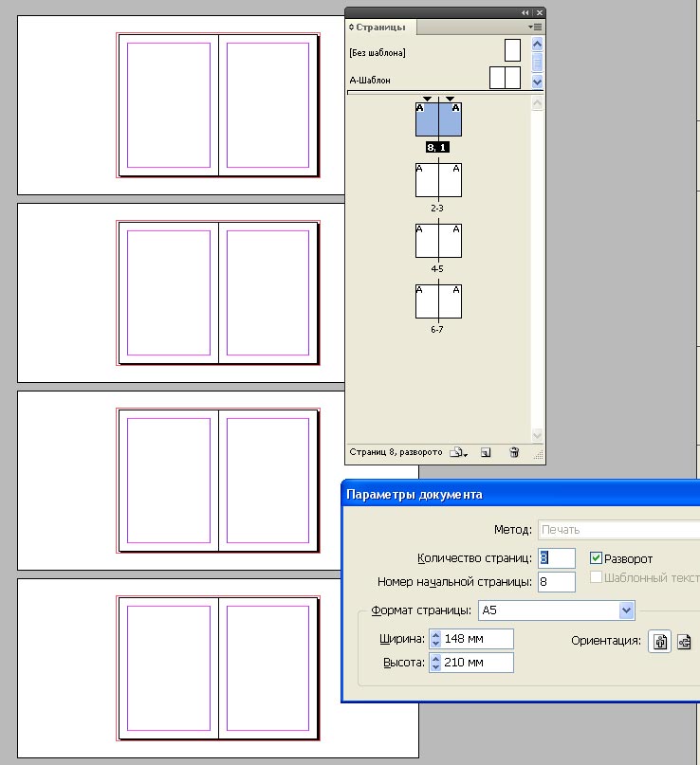This screenshot has height=765, width=700.
Task: Click the А-Шаблон label
Action: point(370,80)
